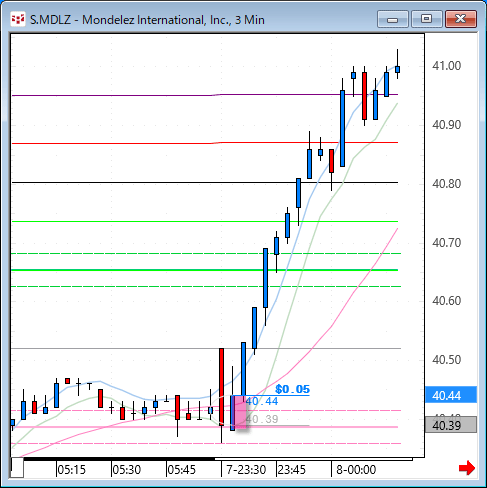487x488 pixels.
Task: Click the 41.00 price axis label
Action: tap(446, 66)
